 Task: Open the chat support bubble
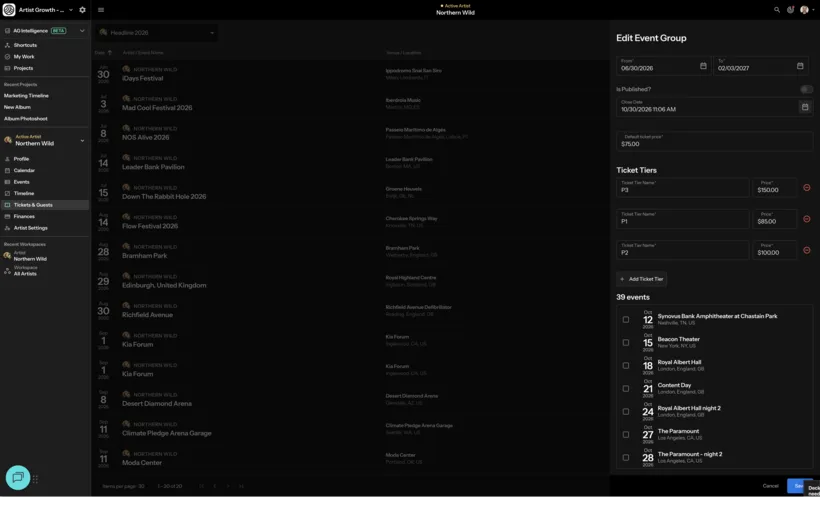click(x=18, y=477)
